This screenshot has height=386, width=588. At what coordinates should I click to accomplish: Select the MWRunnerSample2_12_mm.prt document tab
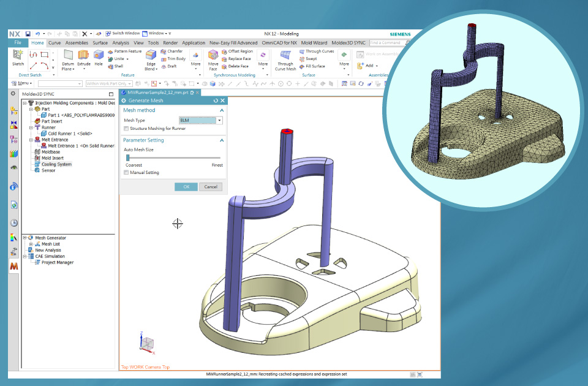[160, 93]
